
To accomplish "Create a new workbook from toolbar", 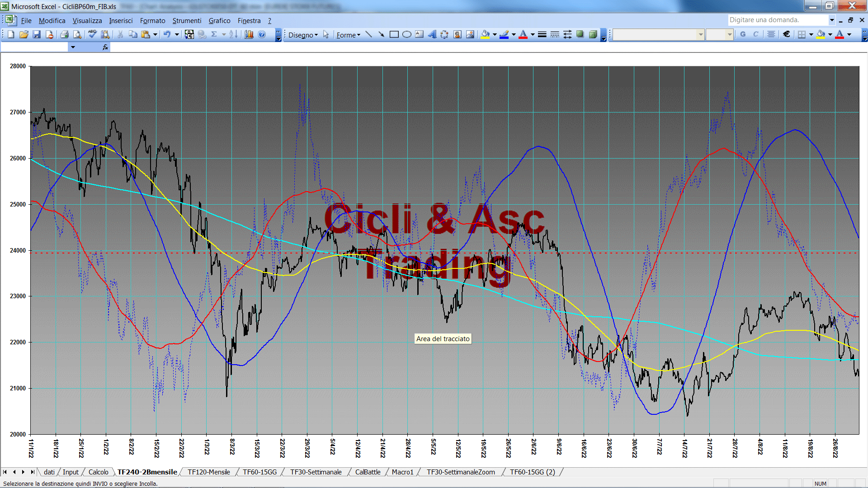I will pos(11,34).
